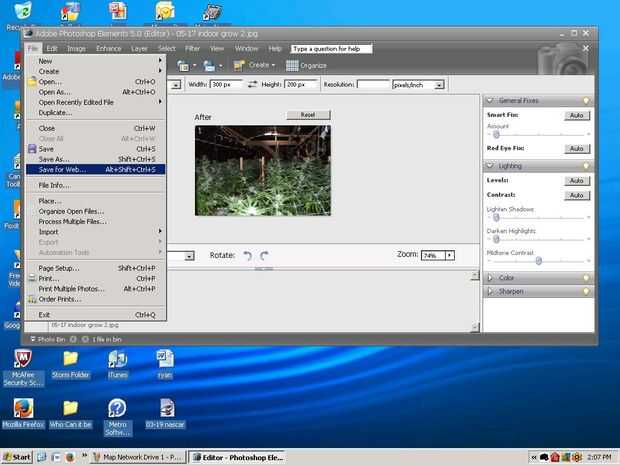Rotate photo right (clockwise arrow)

point(265,256)
